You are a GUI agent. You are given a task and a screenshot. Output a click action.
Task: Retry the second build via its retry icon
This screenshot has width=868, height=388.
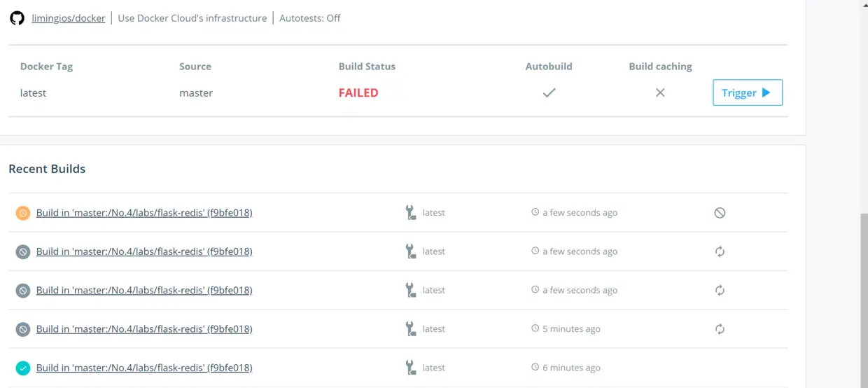click(x=720, y=251)
